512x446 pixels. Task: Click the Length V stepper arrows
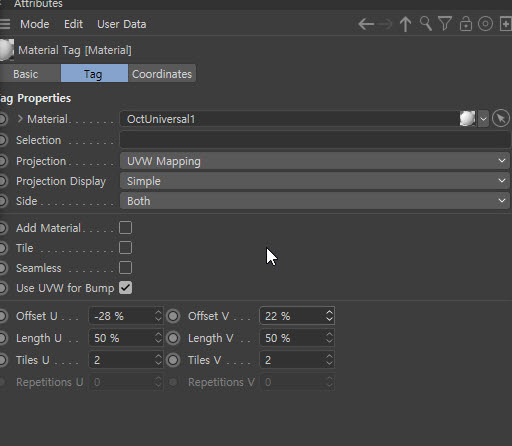pyautogui.click(x=329, y=338)
